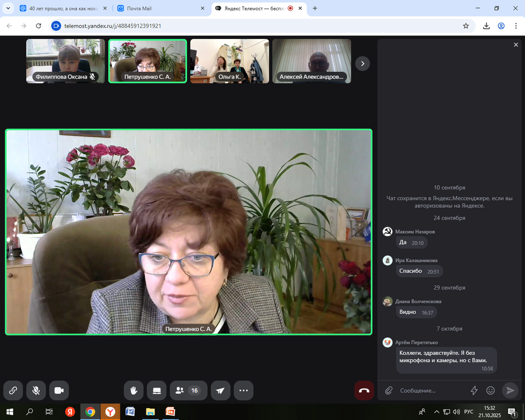The image size is (525, 420).
Task: Start screen sharing with laptop icon
Action: click(x=157, y=390)
